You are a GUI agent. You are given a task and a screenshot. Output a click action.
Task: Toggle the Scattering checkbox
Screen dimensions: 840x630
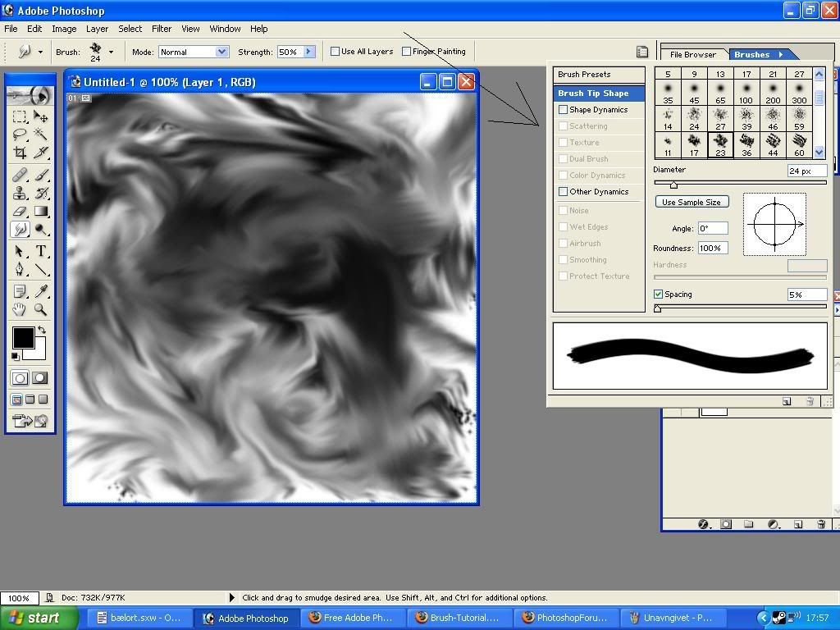tap(563, 126)
